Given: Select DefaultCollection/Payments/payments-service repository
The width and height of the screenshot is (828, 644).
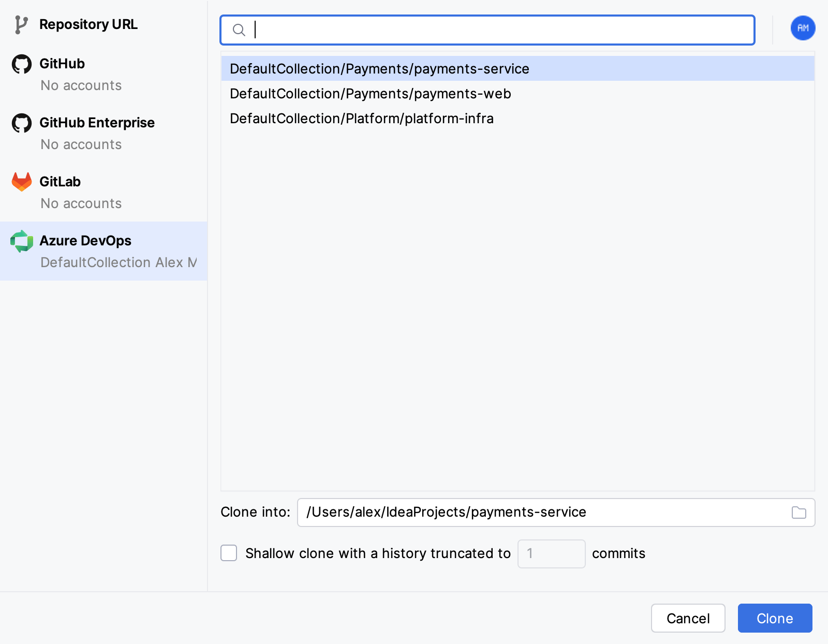Looking at the screenshot, I should tap(517, 68).
